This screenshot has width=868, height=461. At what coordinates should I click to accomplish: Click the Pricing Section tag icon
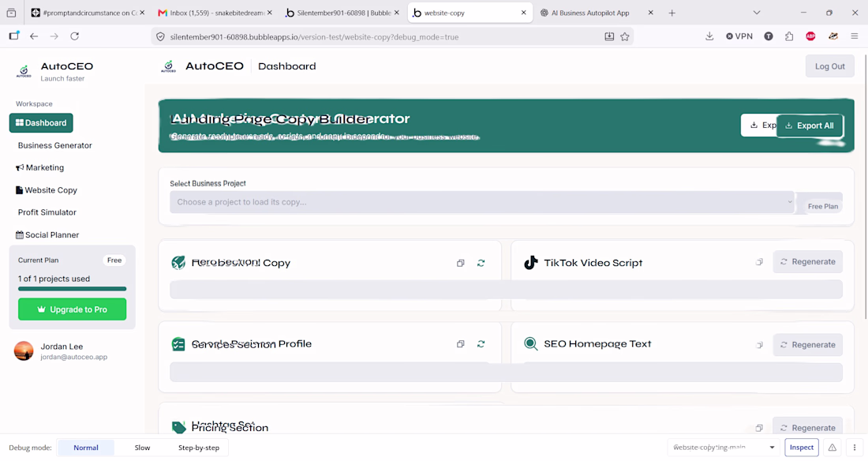coord(178,427)
